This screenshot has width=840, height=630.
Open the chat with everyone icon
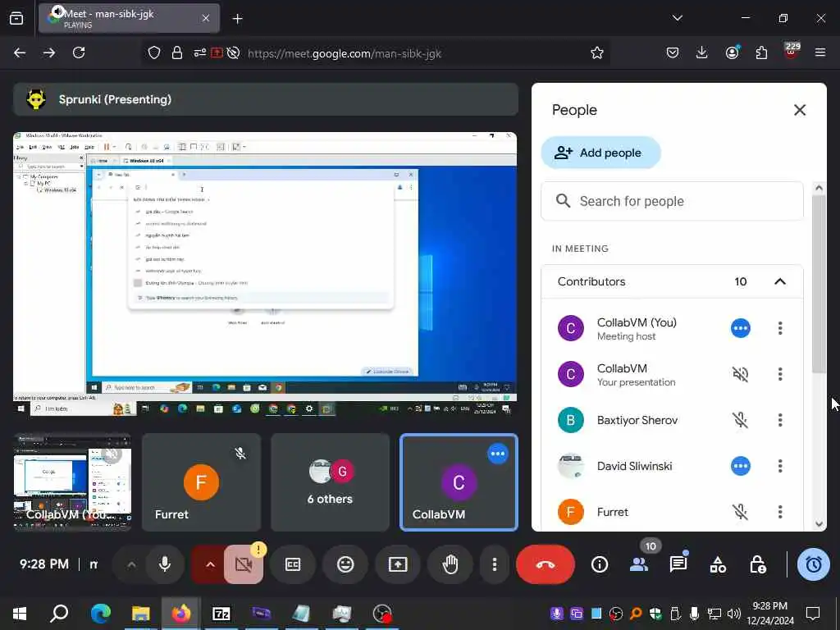coord(678,564)
